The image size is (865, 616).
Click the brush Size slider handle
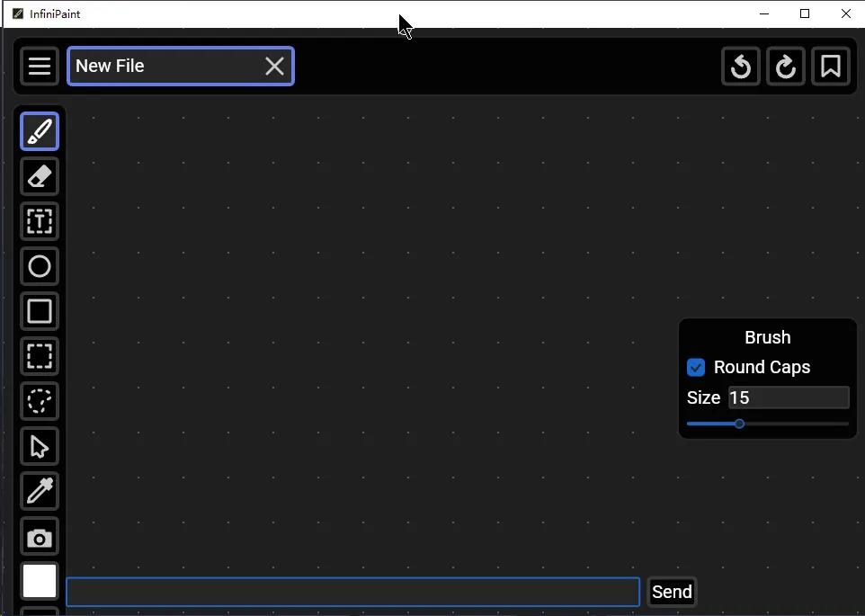coord(739,424)
